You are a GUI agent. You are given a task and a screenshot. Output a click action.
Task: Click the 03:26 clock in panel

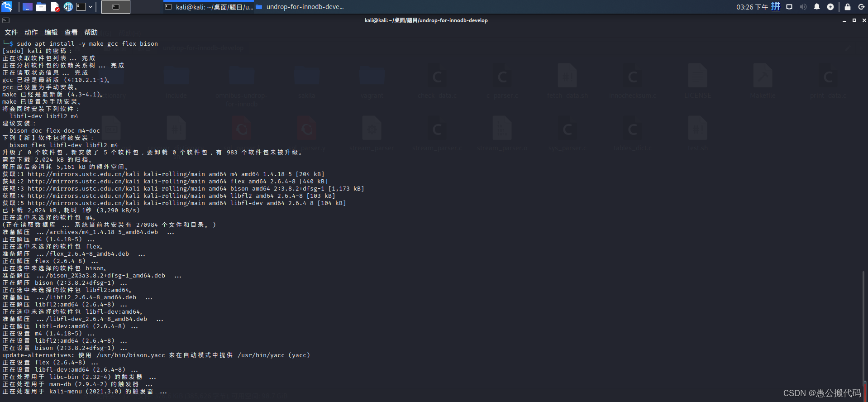click(x=752, y=7)
